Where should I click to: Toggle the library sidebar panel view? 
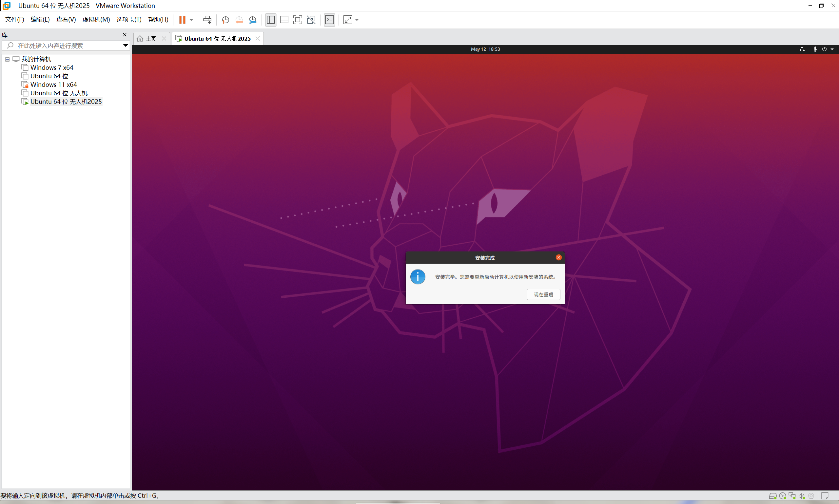pos(270,20)
